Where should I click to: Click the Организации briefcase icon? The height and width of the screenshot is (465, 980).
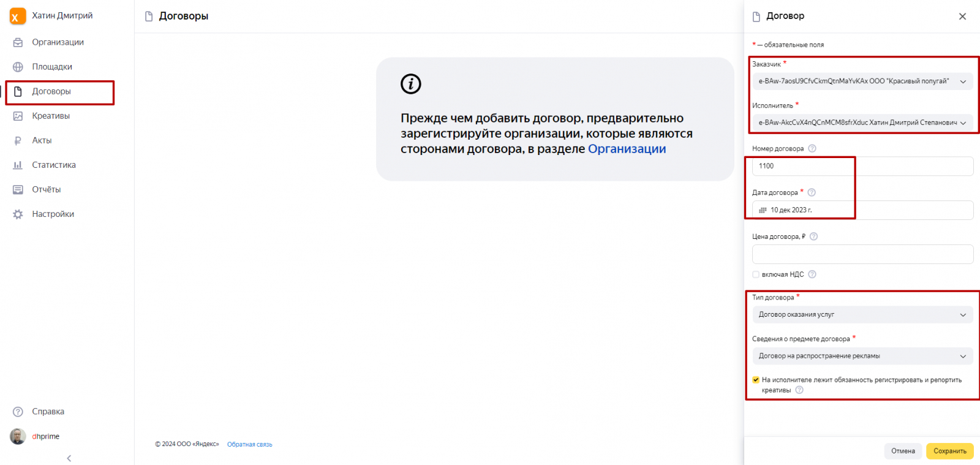18,42
